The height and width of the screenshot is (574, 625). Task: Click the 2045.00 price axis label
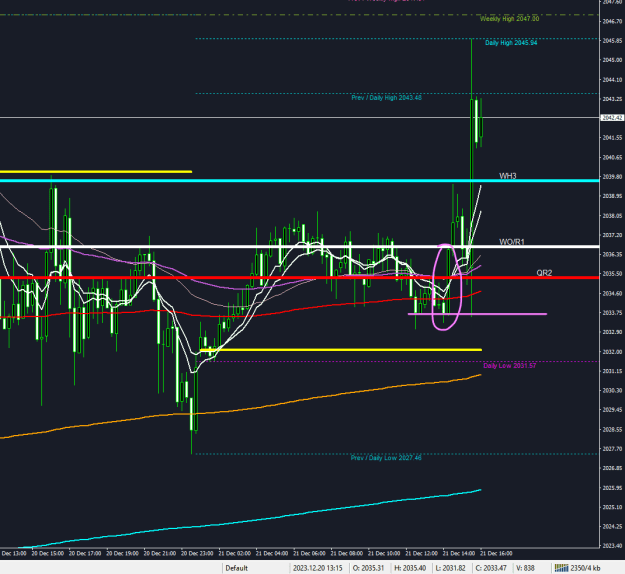(x=612, y=60)
